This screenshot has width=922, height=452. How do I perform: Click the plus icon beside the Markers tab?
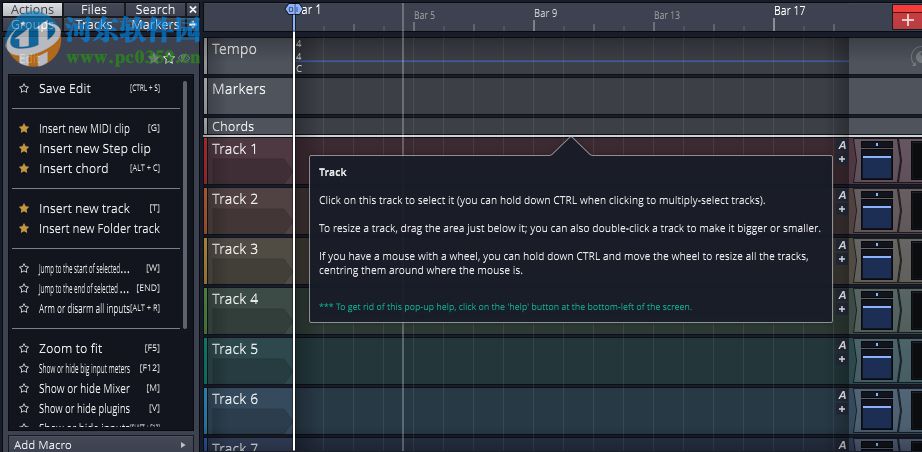(x=192, y=25)
